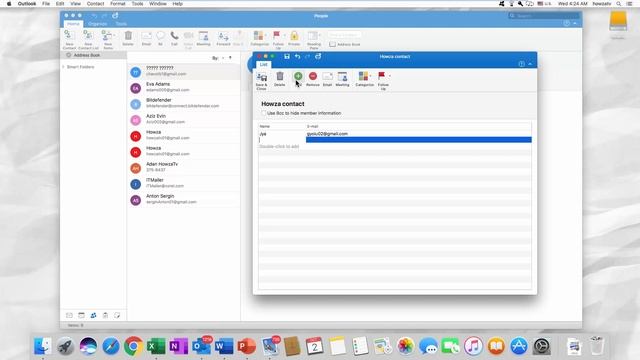Click Find a Contact search field in ribbon
The height and width of the screenshot is (360, 640).
(344, 35)
